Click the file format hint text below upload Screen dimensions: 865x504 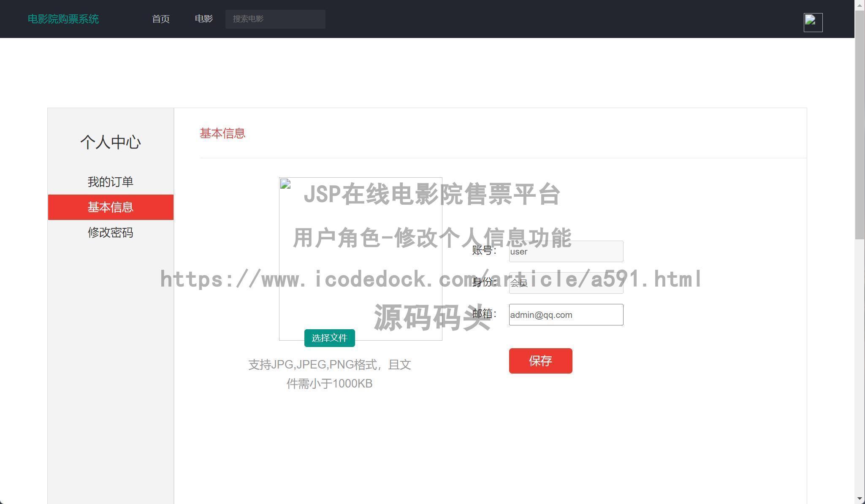tap(329, 374)
